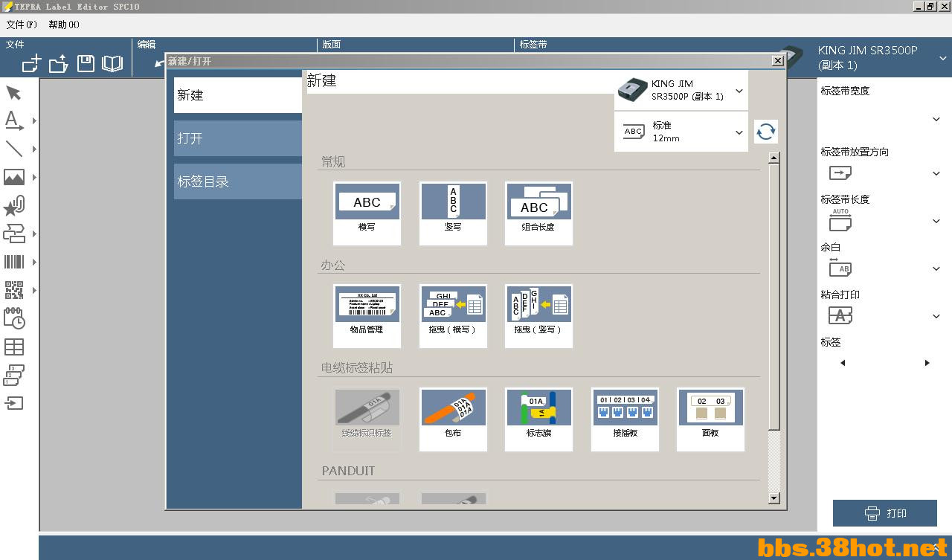Viewport: 952px width, 560px height.
Task: Click the template list scroll down arrow
Action: (774, 498)
